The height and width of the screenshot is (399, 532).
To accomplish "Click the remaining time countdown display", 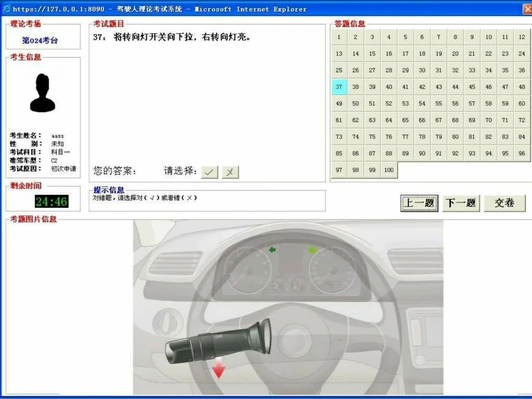I will click(x=51, y=202).
